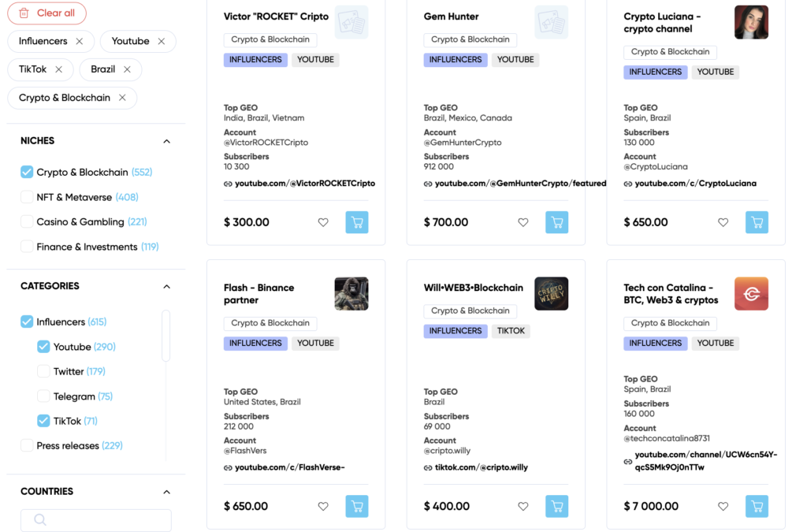Click the Countries search field
The image size is (807, 532).
(x=96, y=520)
